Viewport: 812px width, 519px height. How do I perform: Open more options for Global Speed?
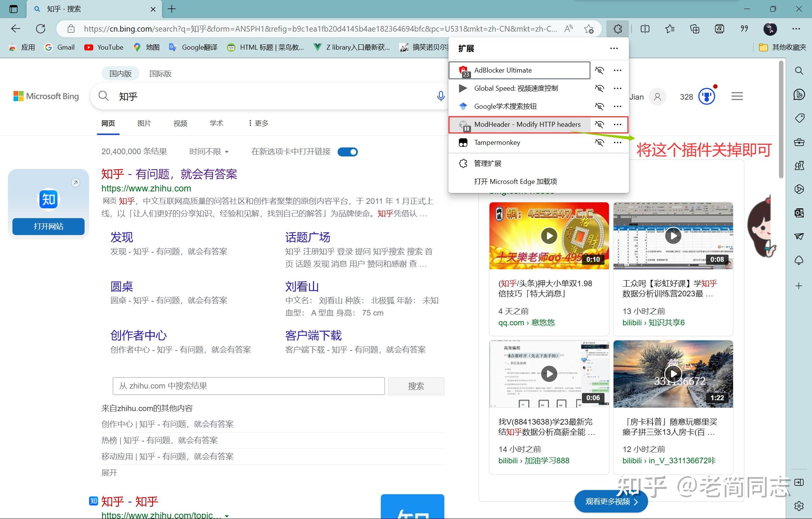click(617, 88)
